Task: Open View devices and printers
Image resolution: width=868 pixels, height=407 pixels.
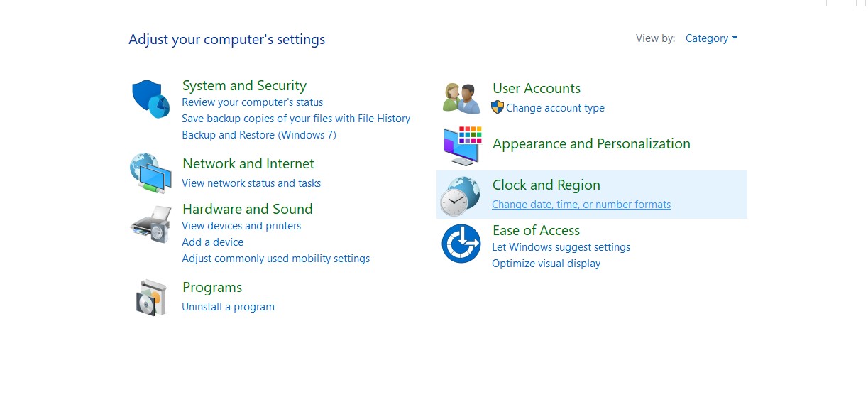Action: click(x=241, y=226)
